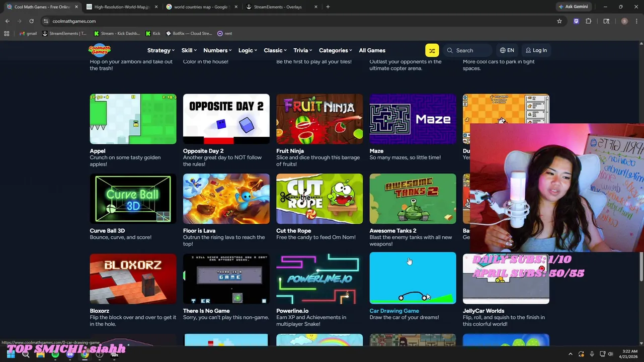Open a new tab with plus button
Image resolution: width=644 pixels, height=362 pixels.
[x=328, y=7]
